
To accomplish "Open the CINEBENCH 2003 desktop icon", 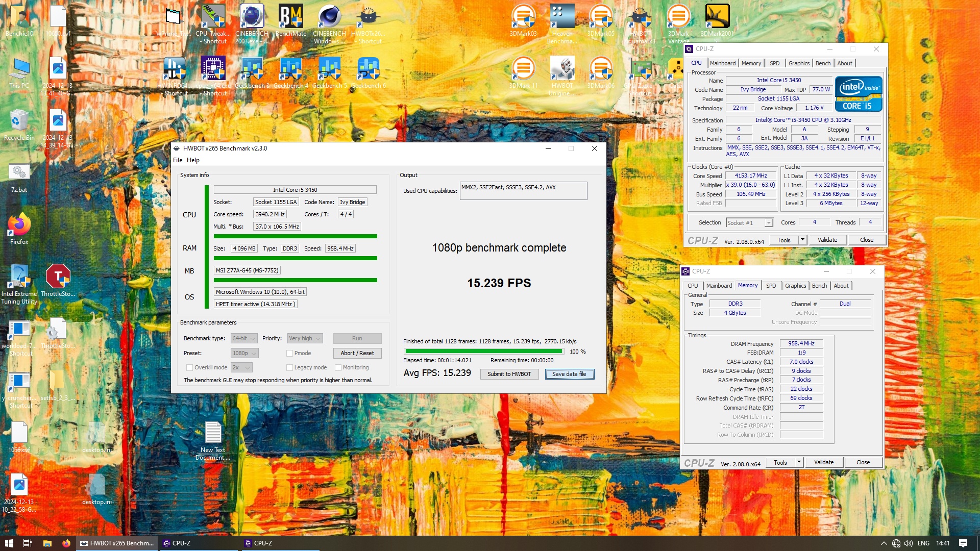I will [x=252, y=24].
